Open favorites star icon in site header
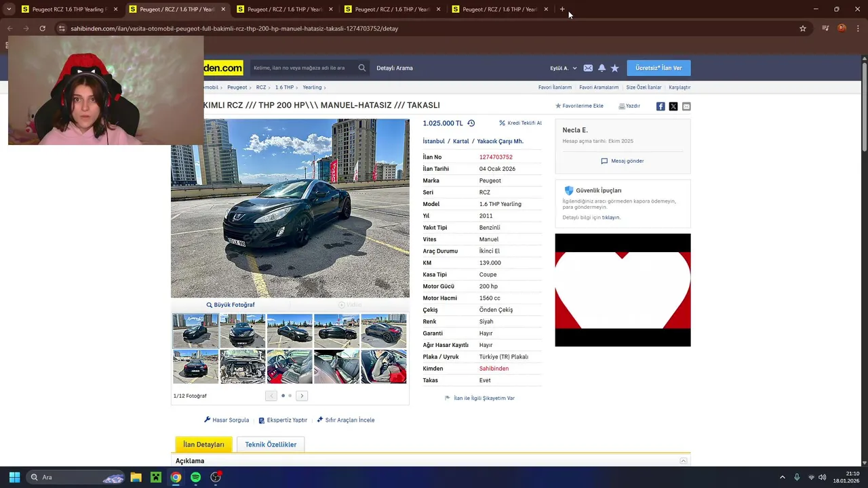 615,68
